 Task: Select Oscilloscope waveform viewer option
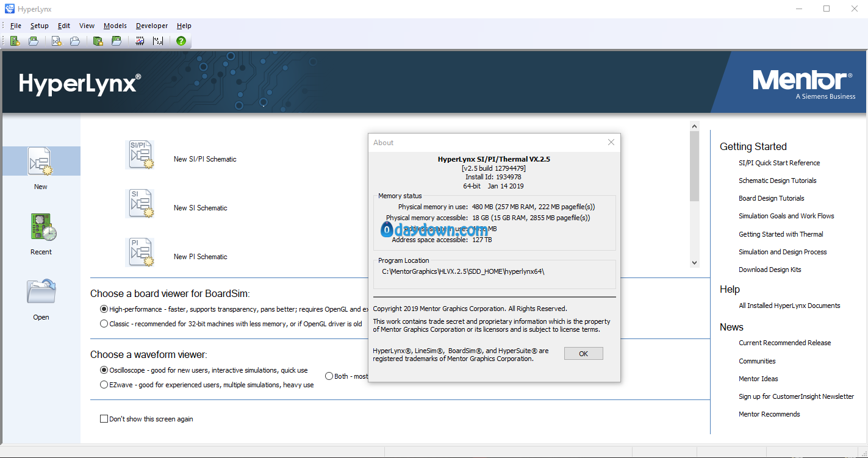coord(104,370)
